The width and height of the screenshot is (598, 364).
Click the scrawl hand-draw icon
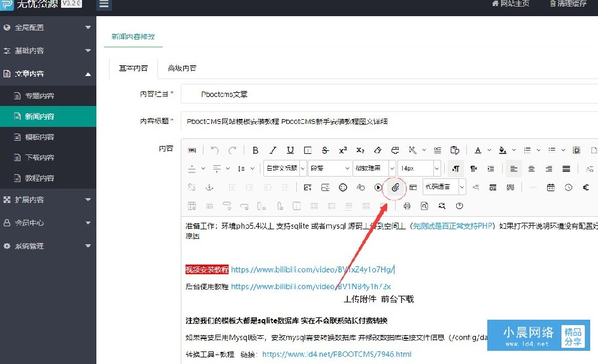[360, 187]
